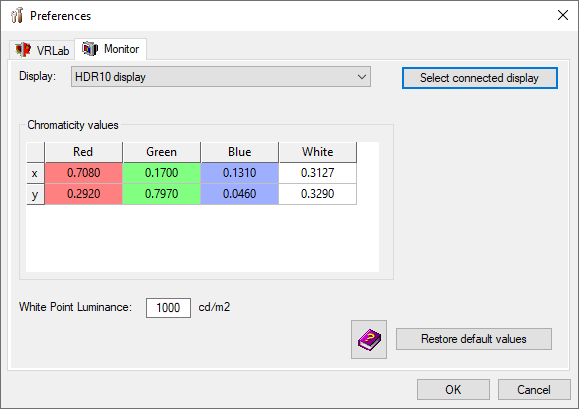Click the Green column header
Screen dimensions: 579x409
tap(161, 152)
